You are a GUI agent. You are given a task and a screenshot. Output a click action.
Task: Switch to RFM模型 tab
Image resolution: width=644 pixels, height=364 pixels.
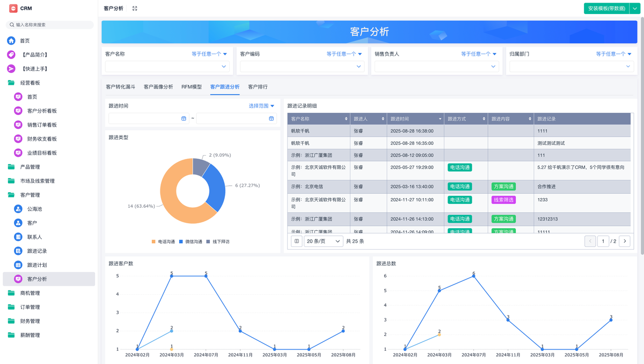click(192, 86)
